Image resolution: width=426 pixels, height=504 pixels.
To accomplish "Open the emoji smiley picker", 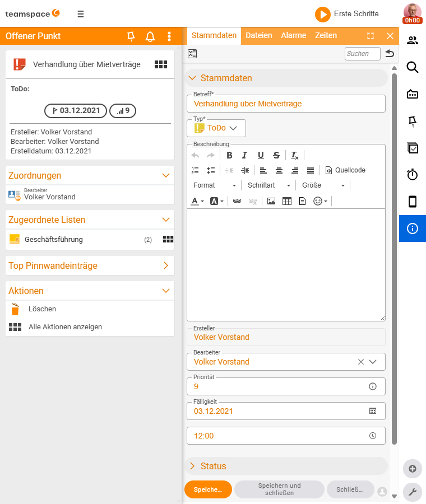I will pos(320,201).
